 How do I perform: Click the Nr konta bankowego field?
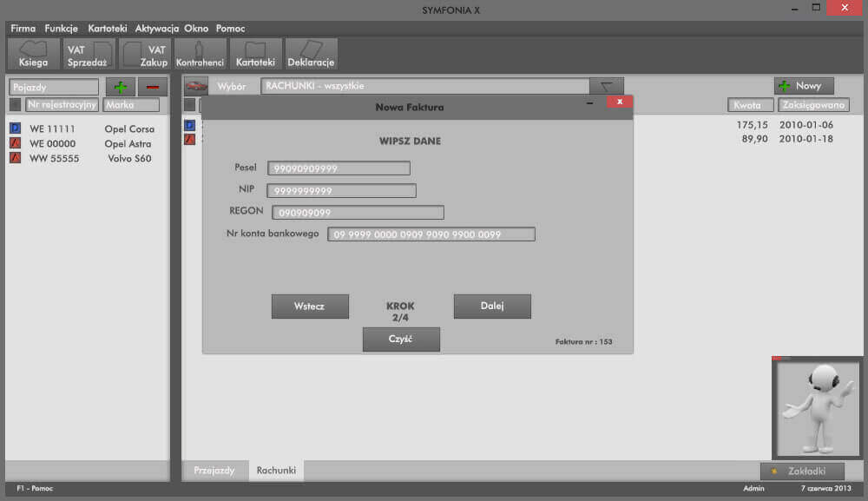[431, 234]
